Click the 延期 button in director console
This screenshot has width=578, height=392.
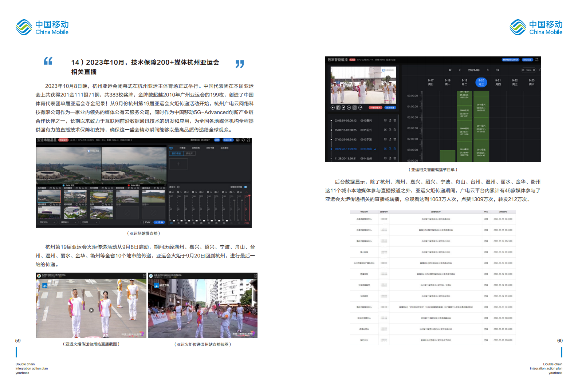(217, 140)
